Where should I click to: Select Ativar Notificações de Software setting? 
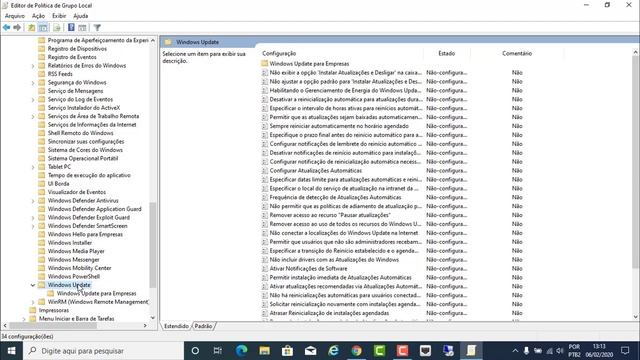(308, 269)
